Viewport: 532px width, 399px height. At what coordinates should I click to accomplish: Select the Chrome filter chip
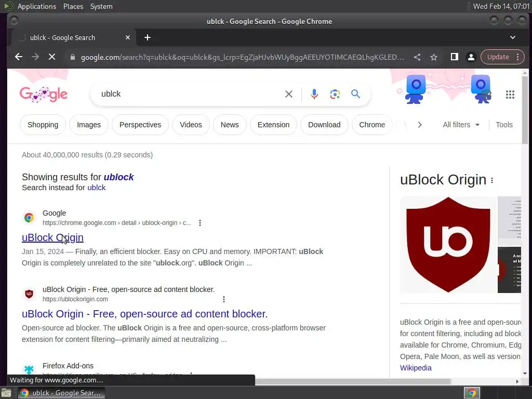372,125
